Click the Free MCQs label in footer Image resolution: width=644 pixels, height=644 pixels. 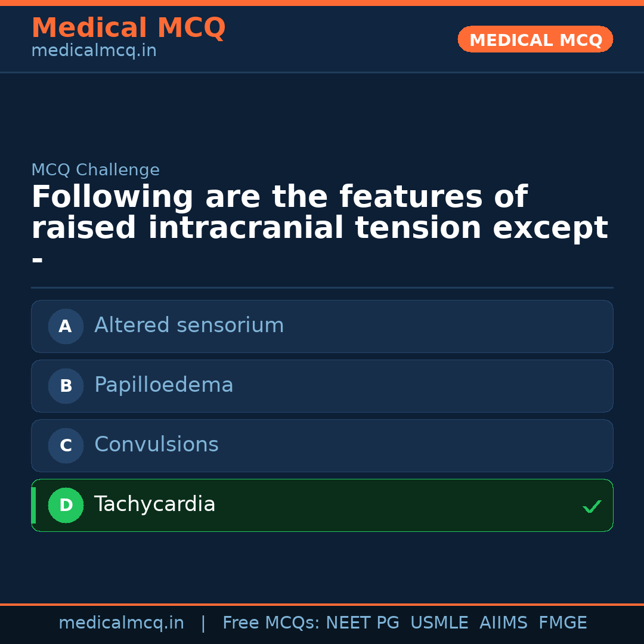click(271, 623)
